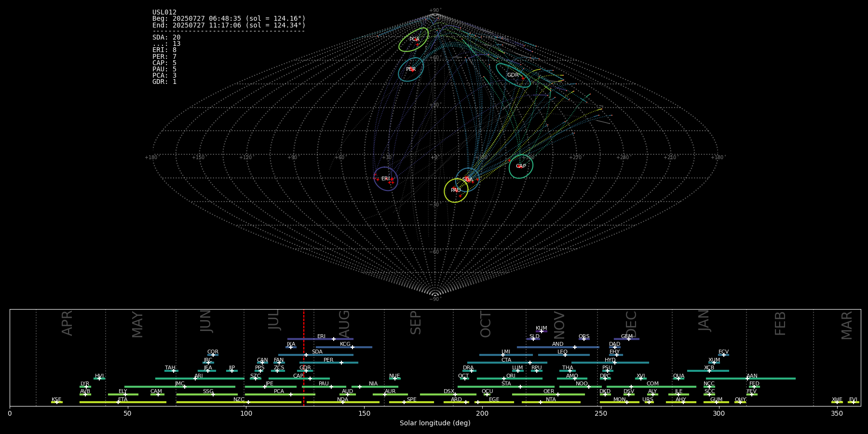The image size is (868, 434).
Task: Click the 'End: 20250727 11:17:06' line
Action: pos(229,25)
